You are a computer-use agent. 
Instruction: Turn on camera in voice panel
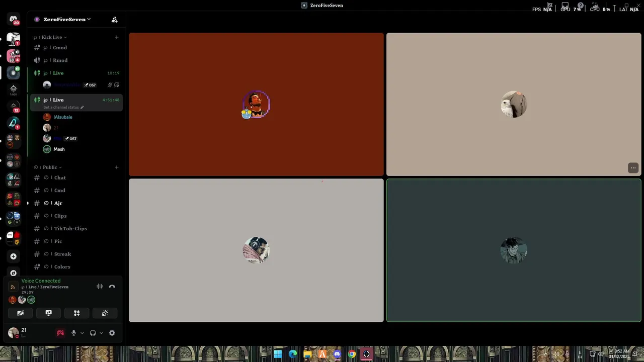pos(21,313)
